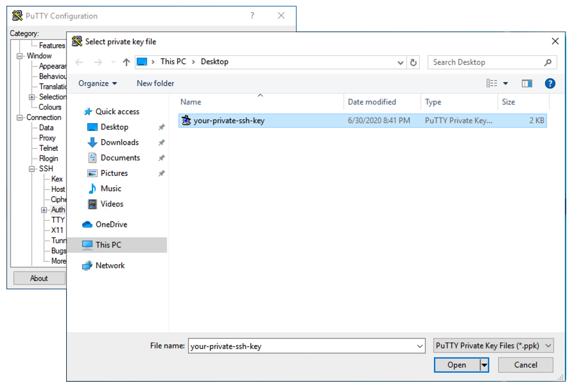
Task: Click the Forward arrow in file dialog
Action: coord(98,62)
